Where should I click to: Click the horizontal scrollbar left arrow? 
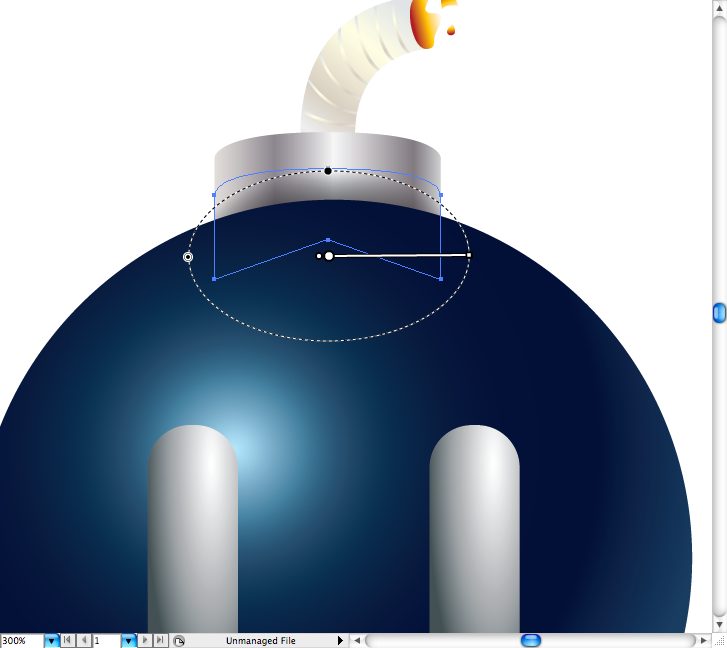coord(356,640)
